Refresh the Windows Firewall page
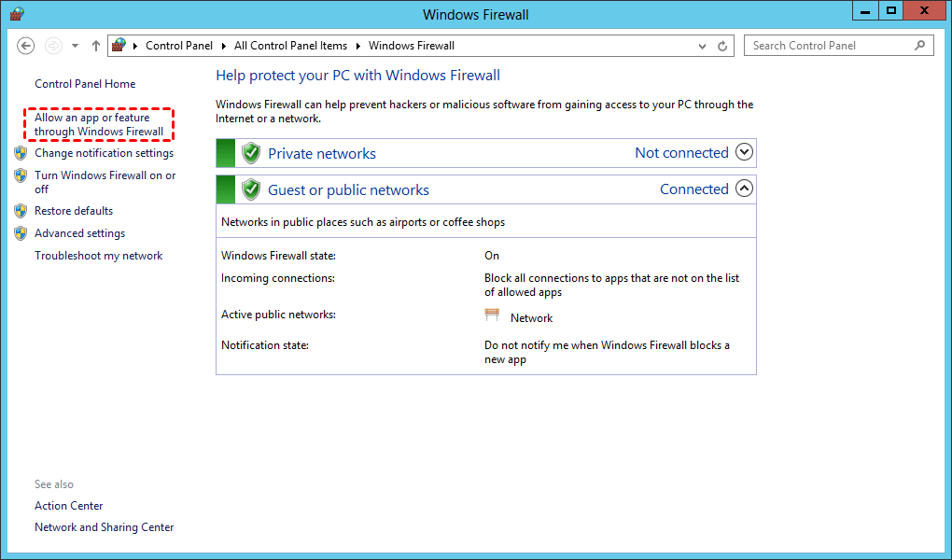Screen dimensions: 952x560 tap(721, 46)
